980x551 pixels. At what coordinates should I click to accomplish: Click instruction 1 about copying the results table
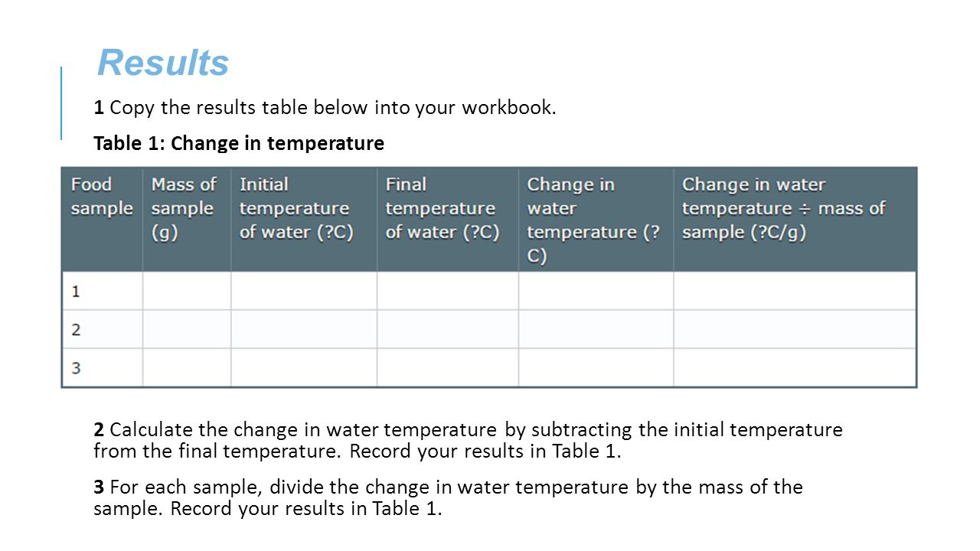coord(325,108)
